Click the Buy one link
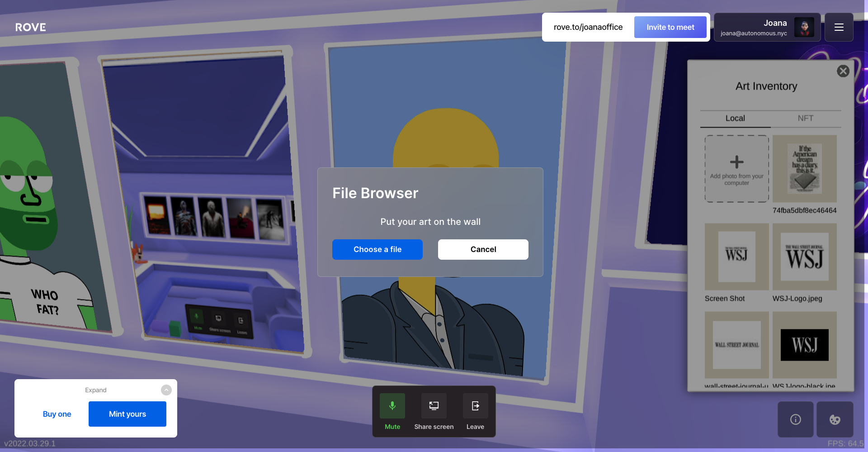868x452 pixels. point(57,414)
